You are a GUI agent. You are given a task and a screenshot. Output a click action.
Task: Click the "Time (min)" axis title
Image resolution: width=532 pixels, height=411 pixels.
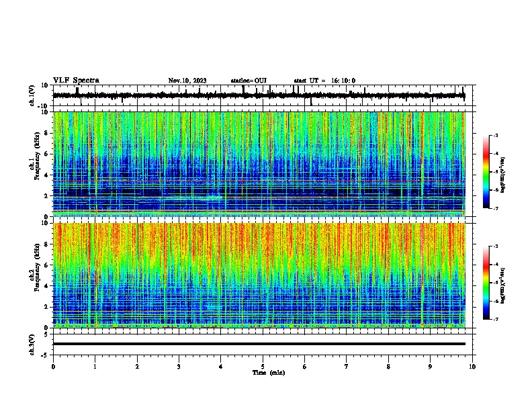click(269, 373)
